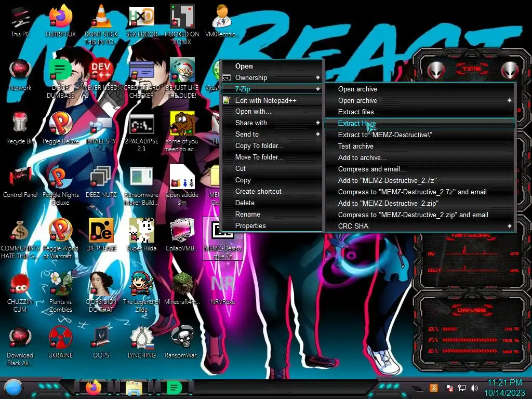
Task: Select the Download Black Ali icon
Action: (x=20, y=347)
